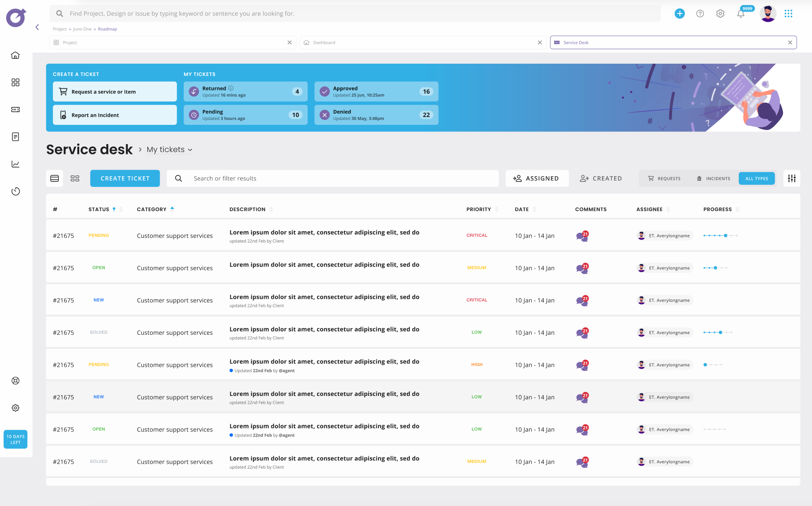Open the ticket icon in sidebar
This screenshot has height=506, width=812.
(x=15, y=110)
